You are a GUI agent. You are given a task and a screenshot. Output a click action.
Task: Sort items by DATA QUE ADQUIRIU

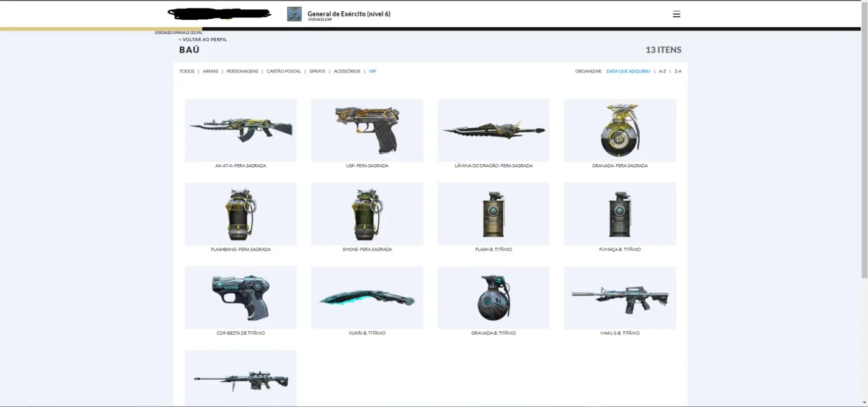629,71
